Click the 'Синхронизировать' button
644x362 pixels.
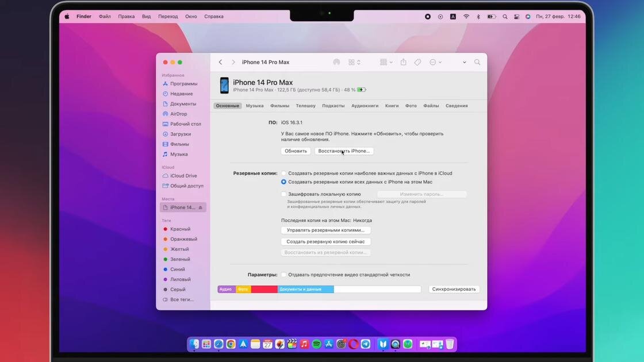[454, 289]
